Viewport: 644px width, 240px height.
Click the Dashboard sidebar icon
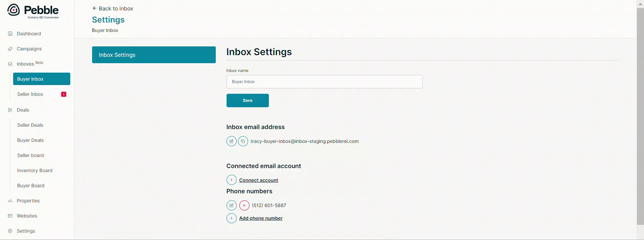point(10,34)
